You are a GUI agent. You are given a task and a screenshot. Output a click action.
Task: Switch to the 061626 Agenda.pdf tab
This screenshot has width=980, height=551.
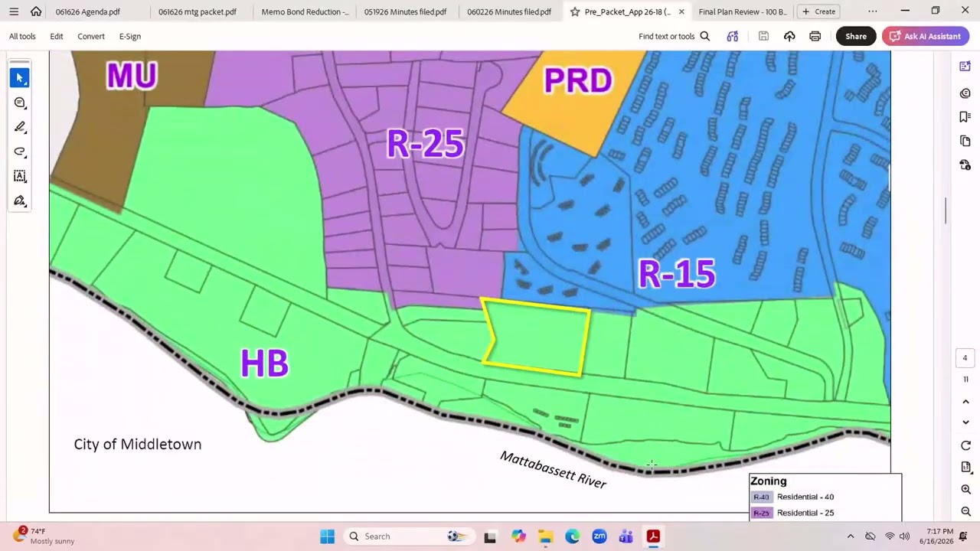click(x=88, y=11)
